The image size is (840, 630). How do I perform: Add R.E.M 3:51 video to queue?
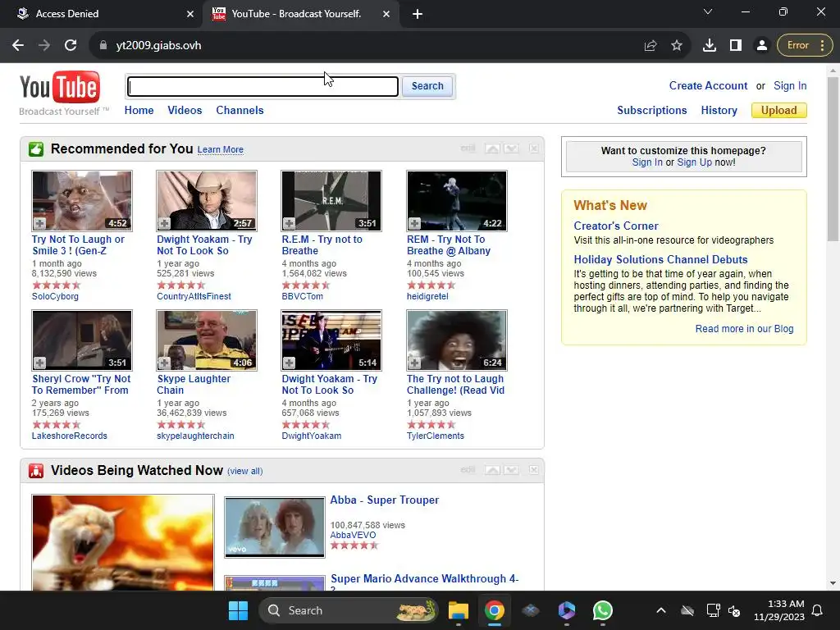tap(290, 223)
